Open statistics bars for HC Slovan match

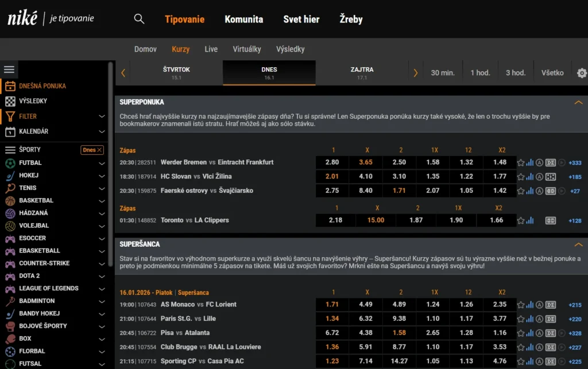(x=530, y=177)
